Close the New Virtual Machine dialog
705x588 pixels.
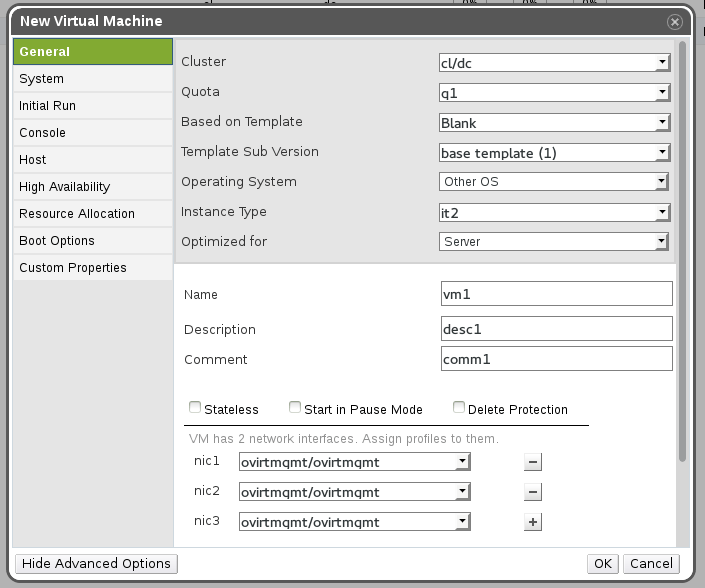click(675, 21)
